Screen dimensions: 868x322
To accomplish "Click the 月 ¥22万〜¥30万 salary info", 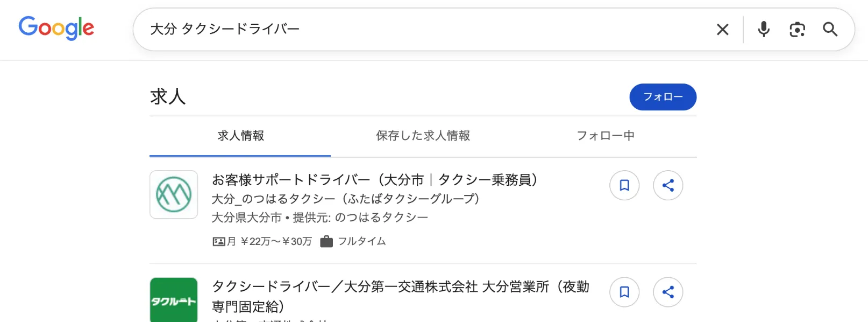I will click(269, 241).
